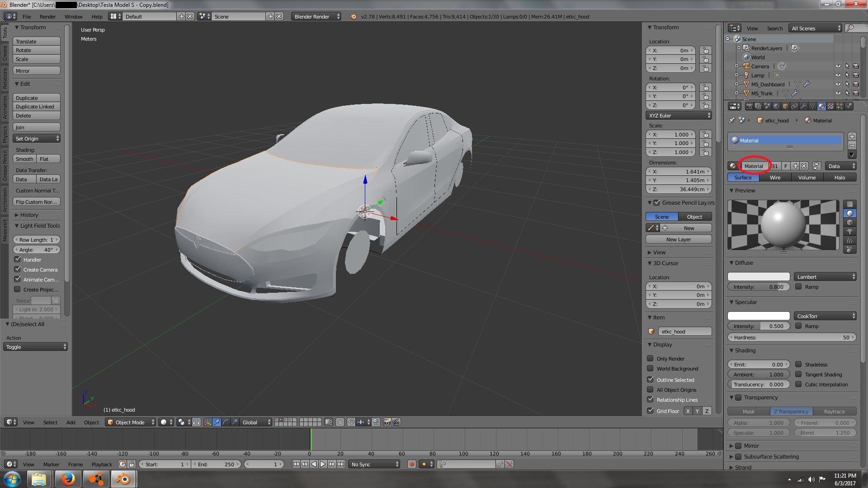Open the Render properties camera tab
Viewport: 868px width, 488px height.
[749, 106]
